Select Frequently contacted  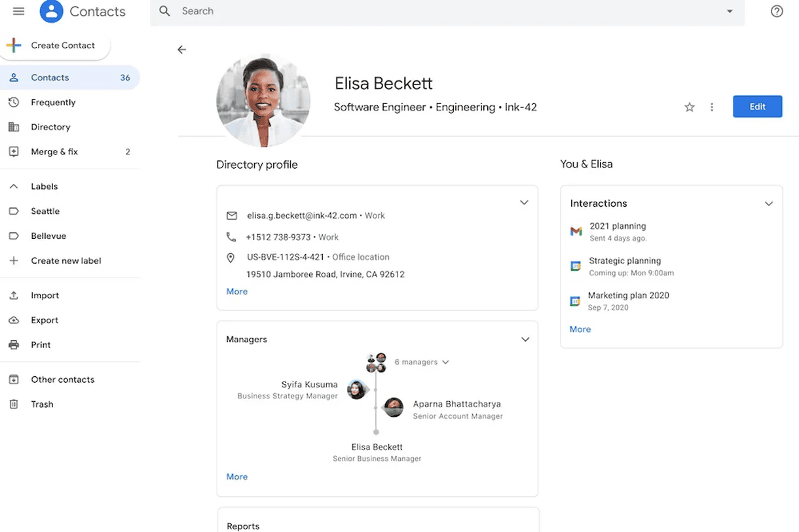tap(54, 102)
